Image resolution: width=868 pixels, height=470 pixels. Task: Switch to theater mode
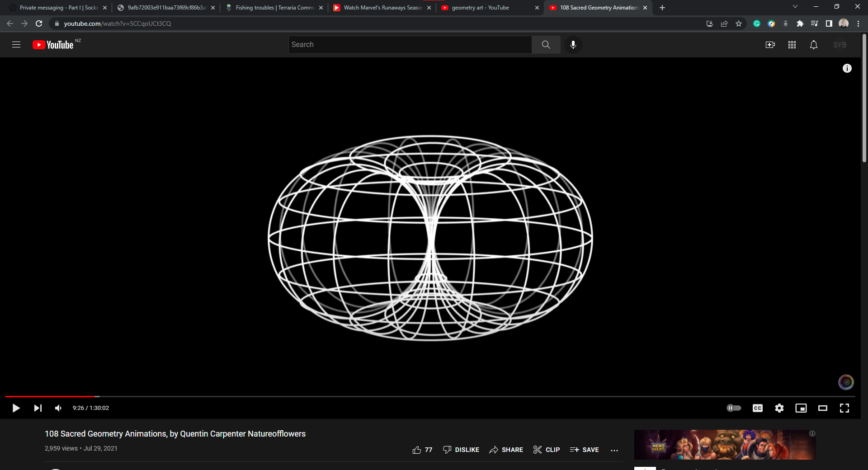tap(822, 408)
